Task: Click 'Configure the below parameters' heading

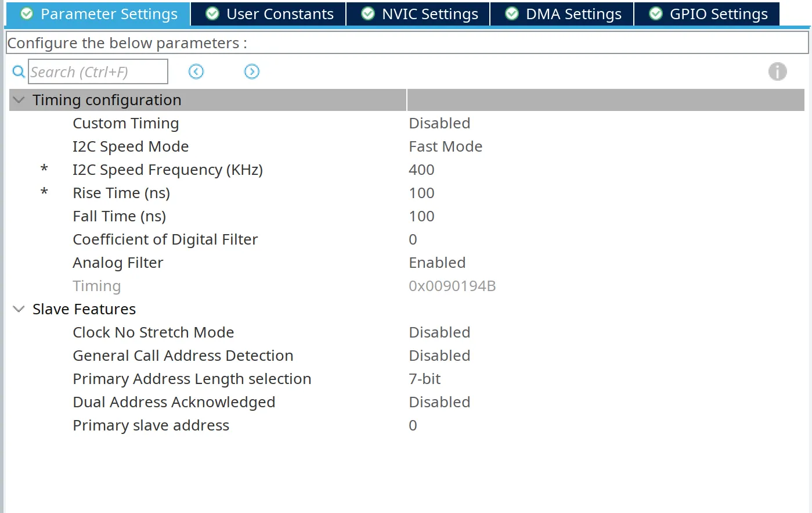Action: (x=127, y=43)
